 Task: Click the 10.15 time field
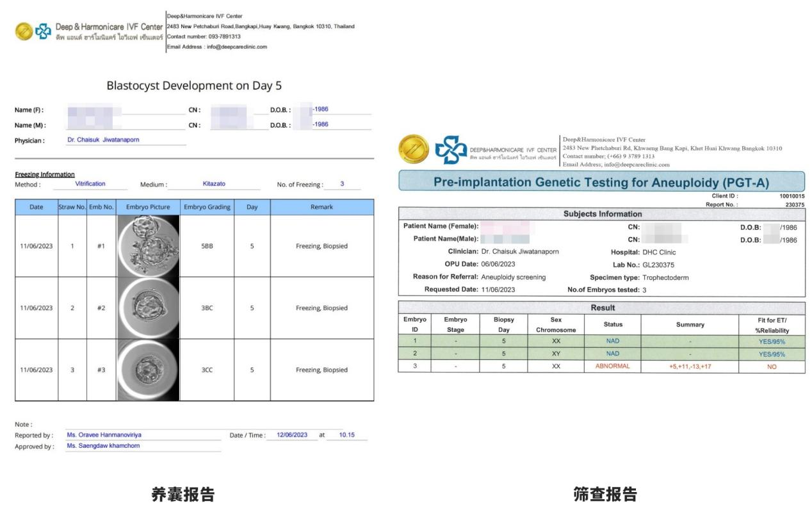click(x=346, y=435)
